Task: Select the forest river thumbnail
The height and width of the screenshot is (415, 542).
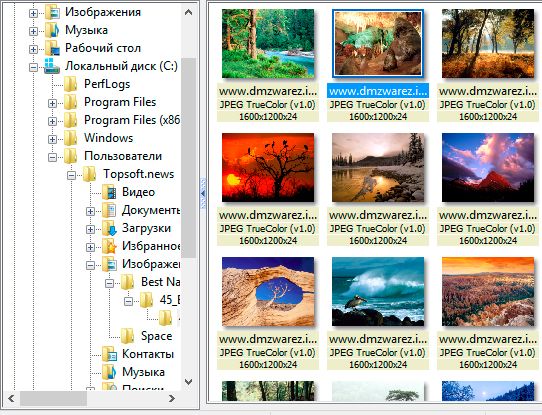Action: (x=268, y=44)
